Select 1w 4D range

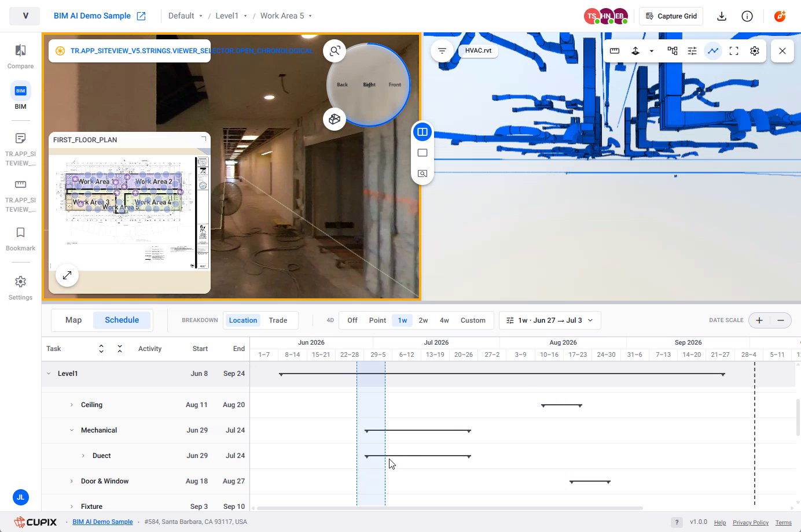402,320
